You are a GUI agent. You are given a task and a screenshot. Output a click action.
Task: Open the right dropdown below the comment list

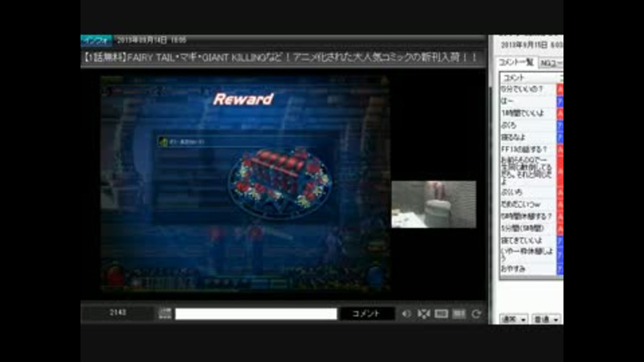(546, 319)
